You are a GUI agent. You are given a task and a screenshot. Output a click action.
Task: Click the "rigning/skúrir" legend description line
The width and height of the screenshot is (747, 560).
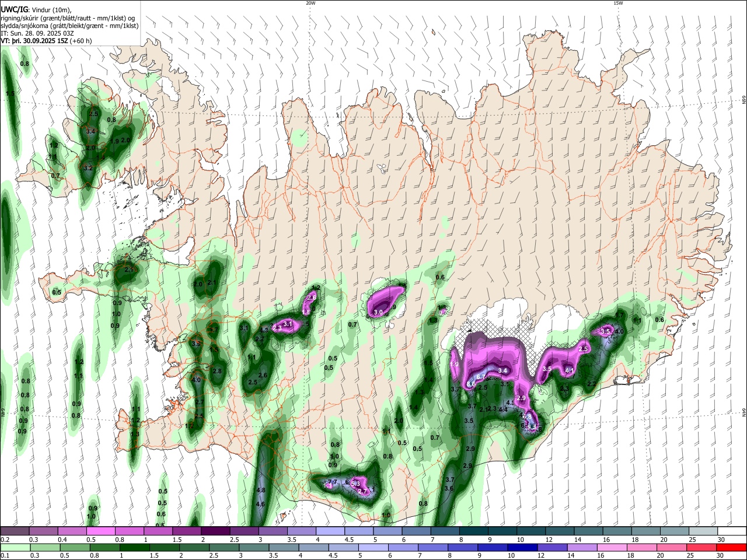pyautogui.click(x=68, y=17)
